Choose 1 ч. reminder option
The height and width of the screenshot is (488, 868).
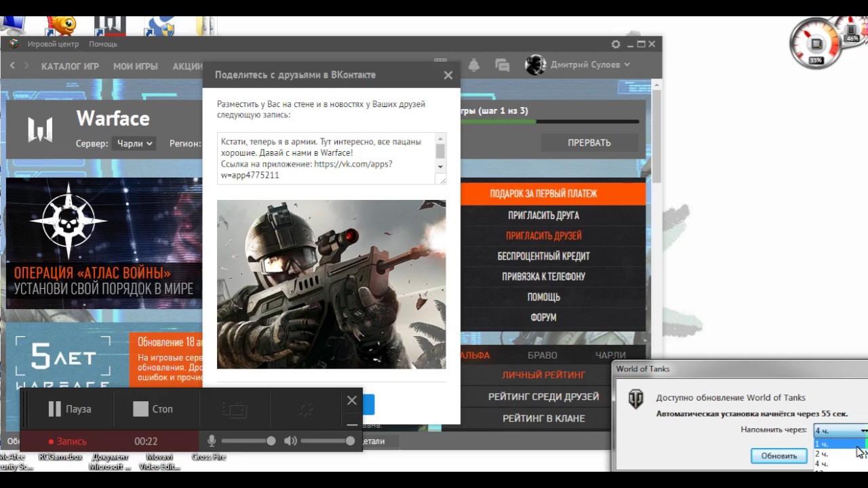(840, 444)
